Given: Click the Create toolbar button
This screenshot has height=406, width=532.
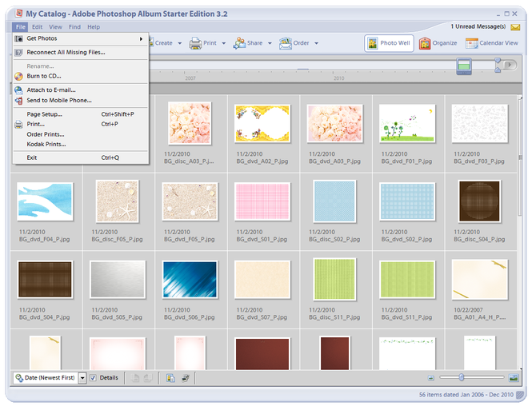Looking at the screenshot, I should [x=163, y=43].
